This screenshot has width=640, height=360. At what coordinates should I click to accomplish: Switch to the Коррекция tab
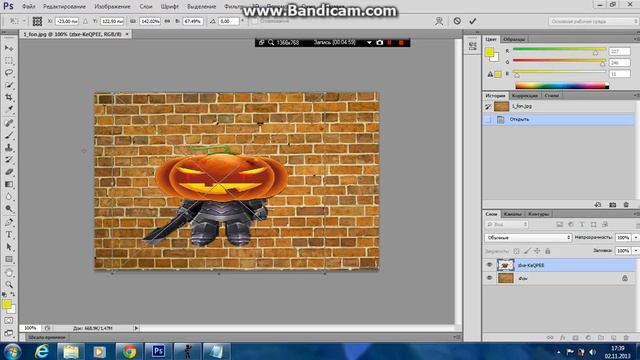point(525,96)
